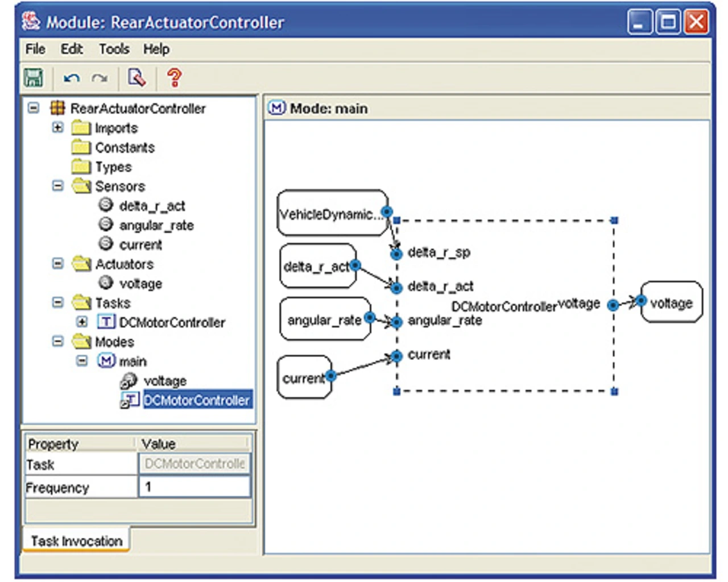This screenshot has height=582, width=728.
Task: Select the Constants folder in tree
Action: coord(125,148)
